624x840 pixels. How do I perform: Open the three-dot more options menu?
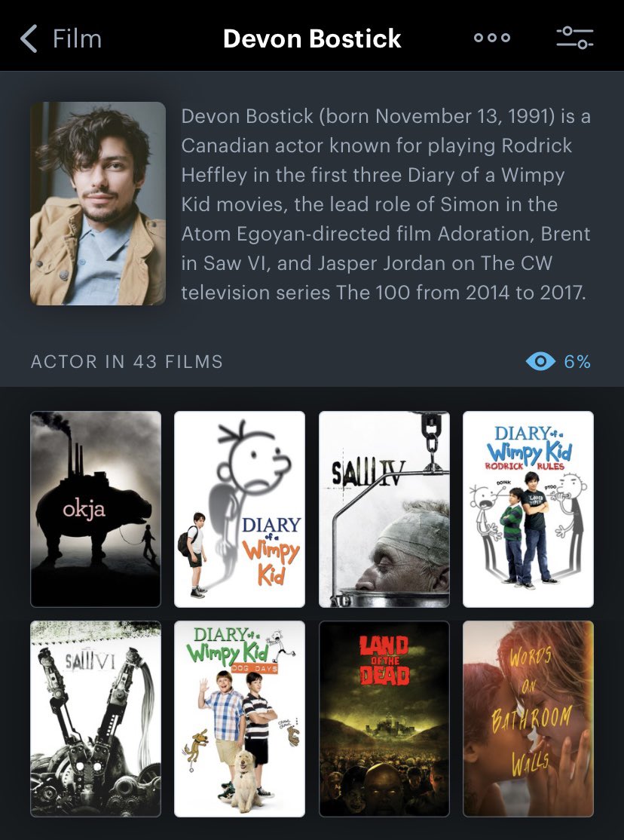[491, 38]
